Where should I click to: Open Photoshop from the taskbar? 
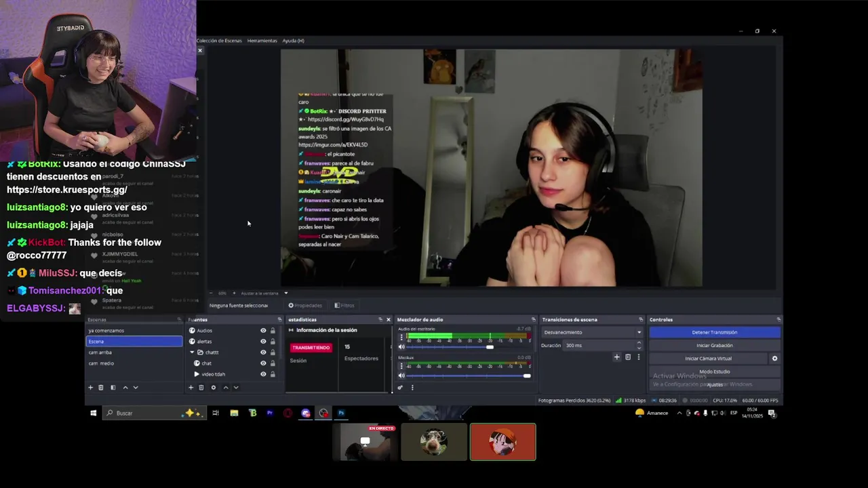pyautogui.click(x=341, y=413)
